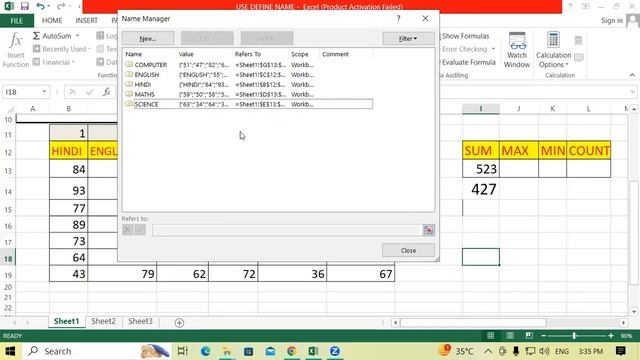The width and height of the screenshot is (640, 360).
Task: Click taskbar Search box
Action: (98, 351)
